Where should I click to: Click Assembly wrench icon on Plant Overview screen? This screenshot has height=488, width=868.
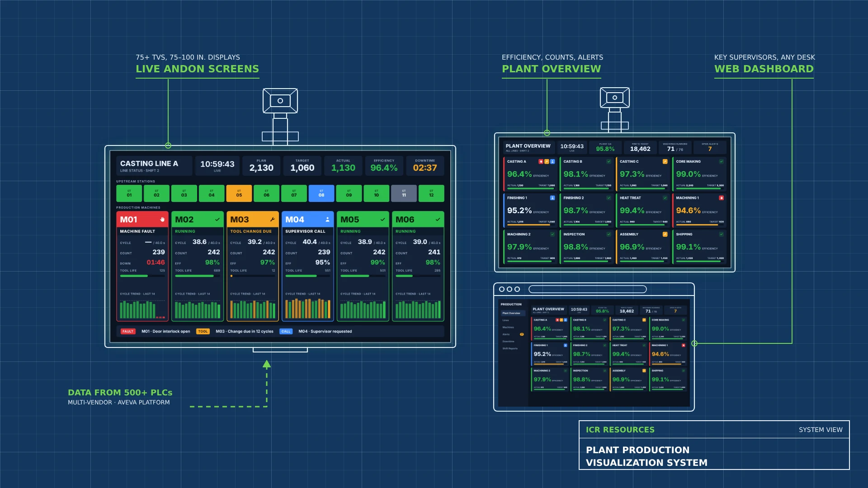coord(665,234)
